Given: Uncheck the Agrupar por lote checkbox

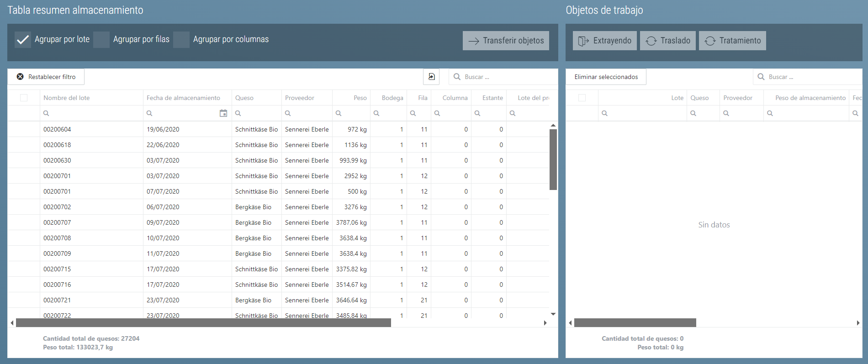Looking at the screenshot, I should pyautogui.click(x=23, y=40).
